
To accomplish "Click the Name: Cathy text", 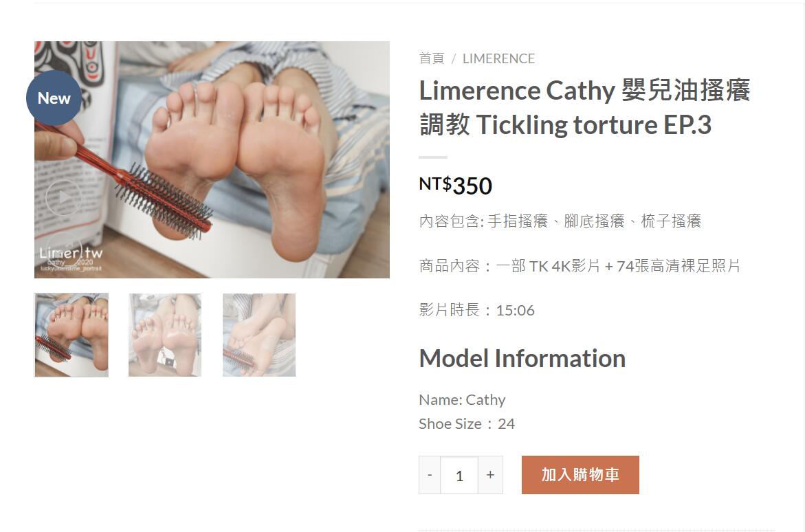I will pos(462,399).
